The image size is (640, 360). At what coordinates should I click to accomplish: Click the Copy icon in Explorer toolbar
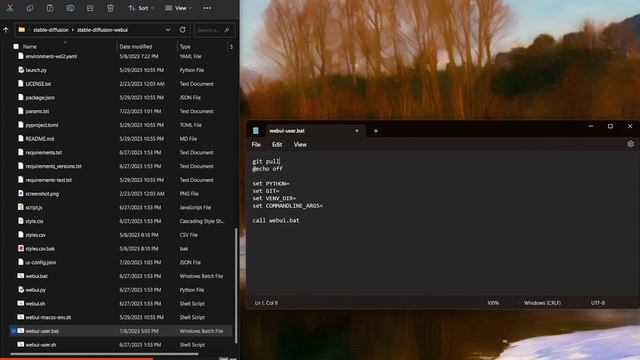click(x=30, y=8)
